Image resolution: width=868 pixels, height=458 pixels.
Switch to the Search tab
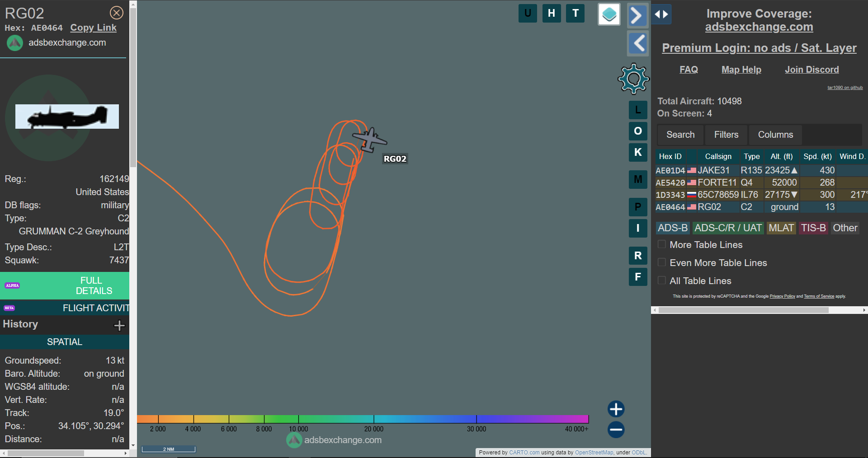[x=680, y=135]
